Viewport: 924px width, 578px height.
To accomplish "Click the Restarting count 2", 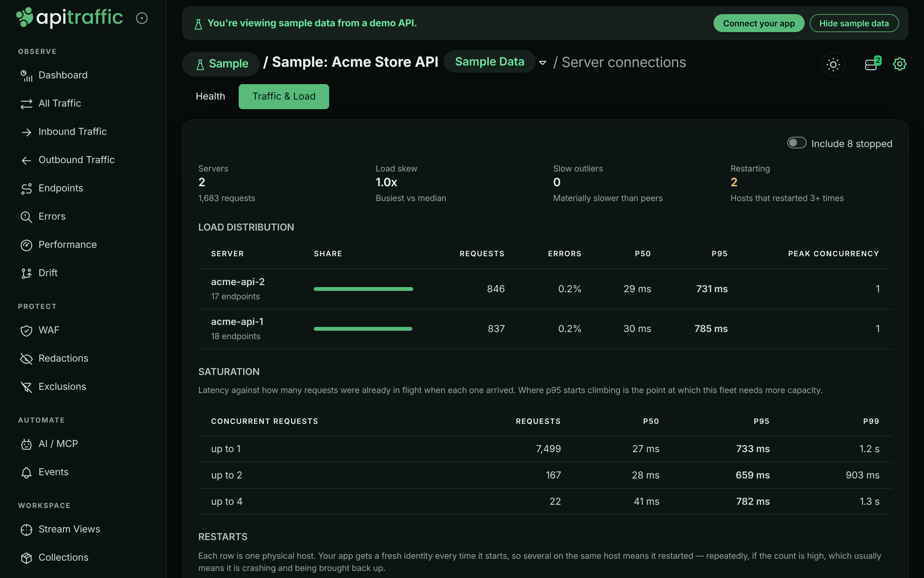I will click(x=734, y=182).
